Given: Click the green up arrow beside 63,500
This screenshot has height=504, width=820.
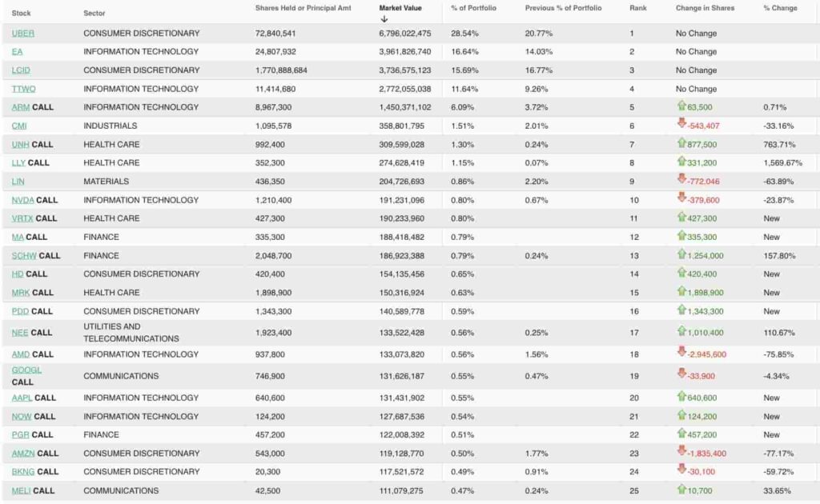Looking at the screenshot, I should [681, 106].
